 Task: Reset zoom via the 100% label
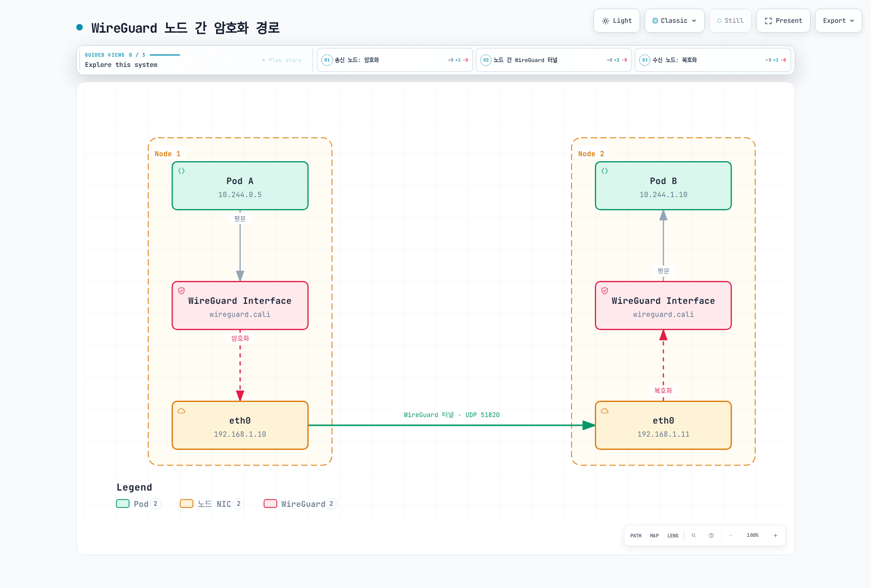pos(753,536)
